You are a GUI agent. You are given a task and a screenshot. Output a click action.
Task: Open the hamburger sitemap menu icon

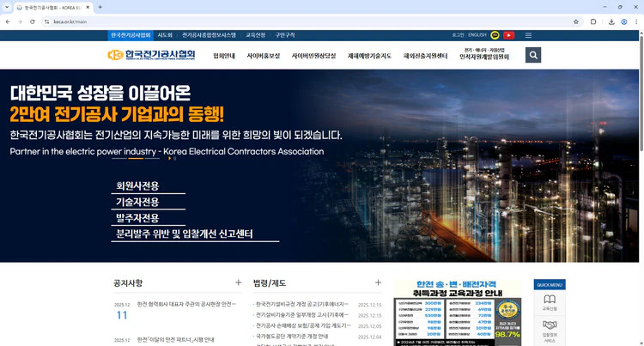[x=528, y=35]
